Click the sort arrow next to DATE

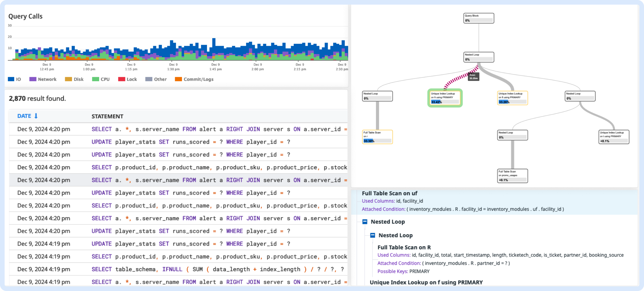pos(36,116)
